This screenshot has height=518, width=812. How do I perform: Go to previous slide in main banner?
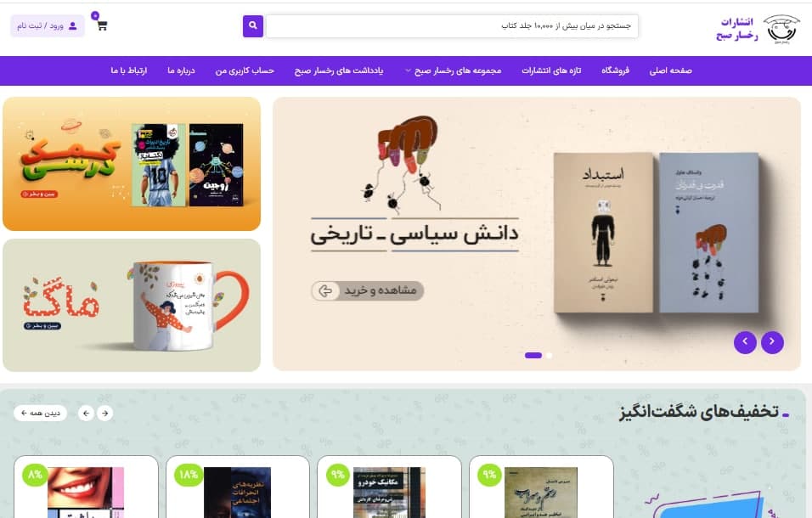745,342
